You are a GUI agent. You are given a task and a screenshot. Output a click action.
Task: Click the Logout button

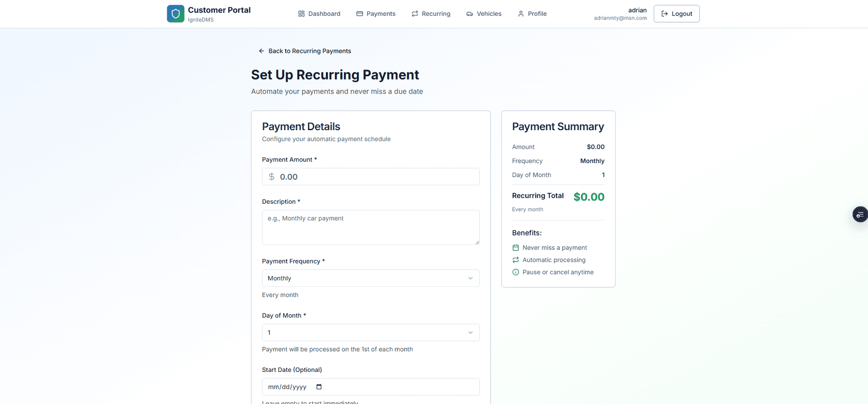point(676,14)
